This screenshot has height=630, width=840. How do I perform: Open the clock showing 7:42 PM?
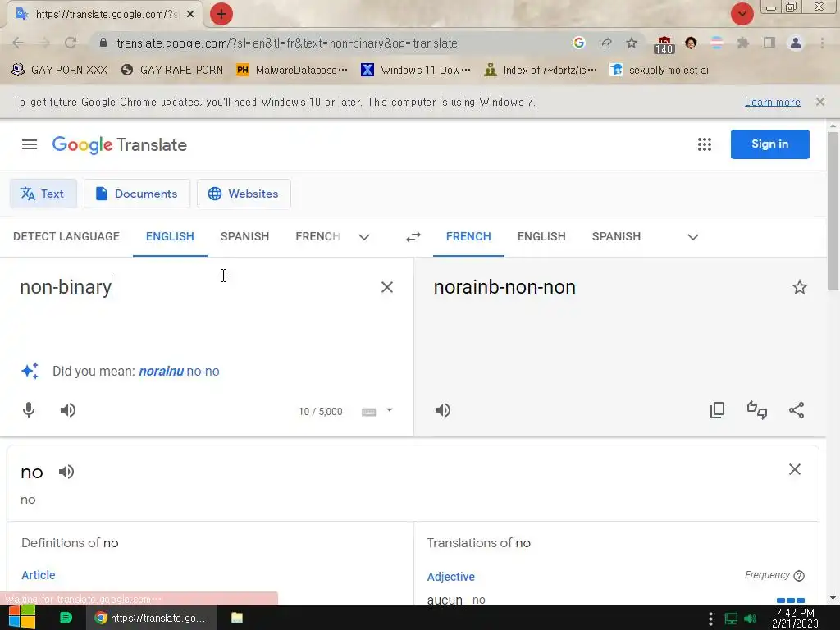pos(795,619)
